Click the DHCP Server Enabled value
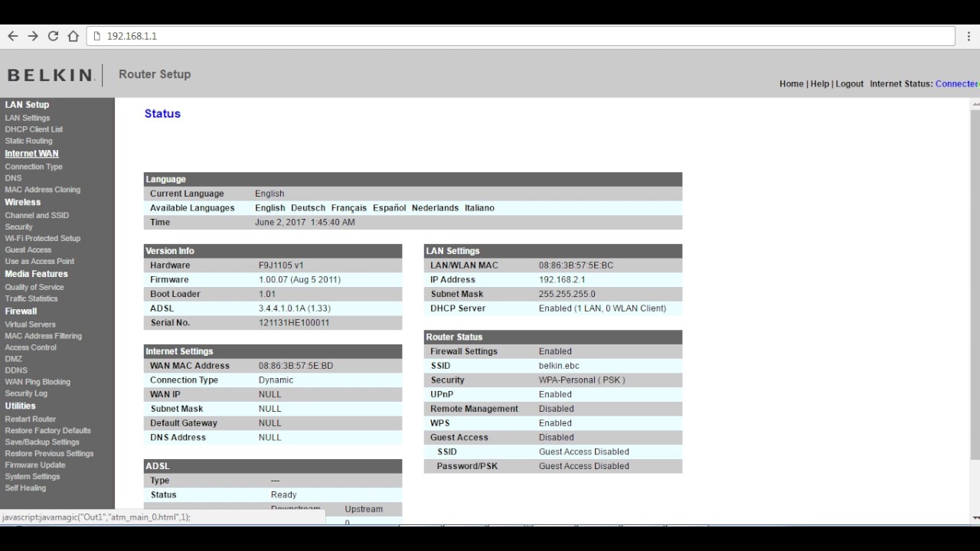Screen dimensions: 980x551 click(x=603, y=308)
